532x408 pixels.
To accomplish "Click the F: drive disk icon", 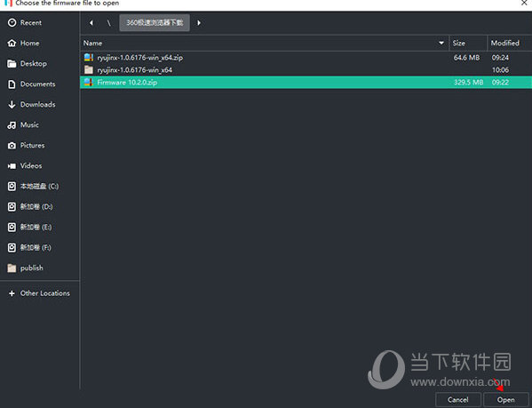I will (12, 247).
